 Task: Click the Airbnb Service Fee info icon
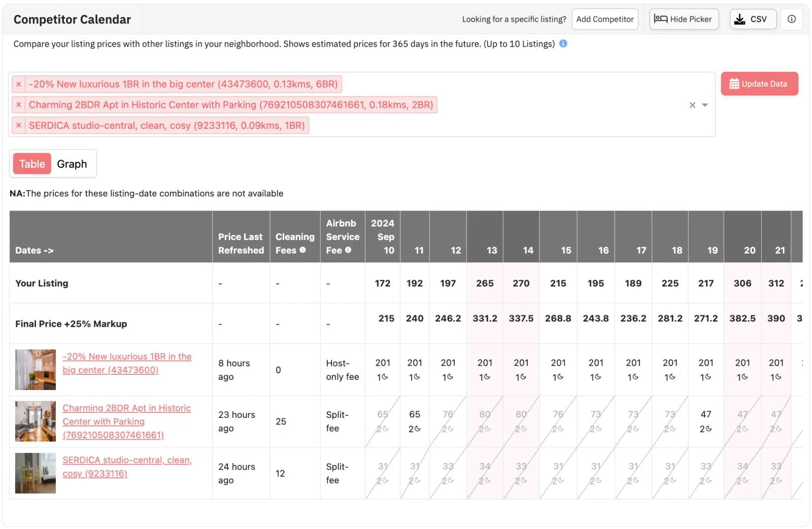point(348,250)
